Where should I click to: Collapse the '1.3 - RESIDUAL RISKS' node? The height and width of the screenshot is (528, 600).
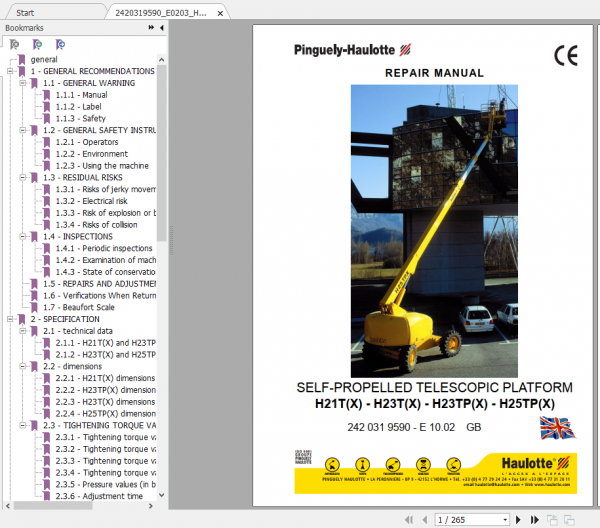point(23,178)
